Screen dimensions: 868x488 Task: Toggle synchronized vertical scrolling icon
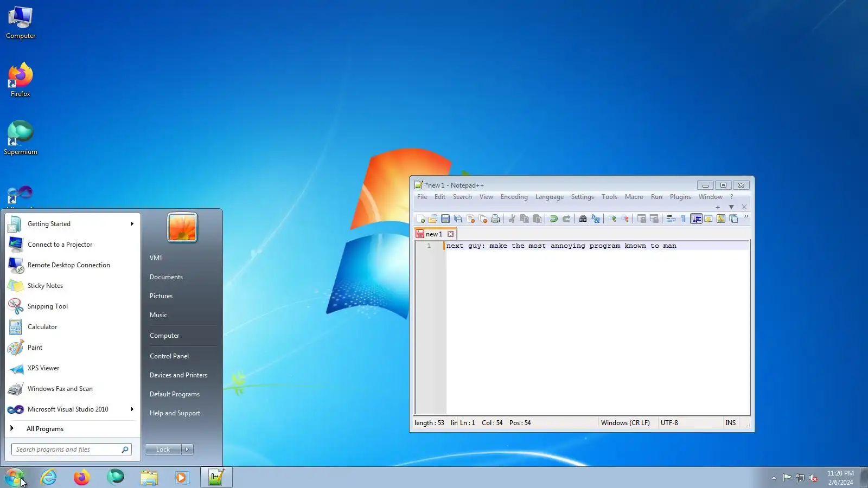point(641,219)
